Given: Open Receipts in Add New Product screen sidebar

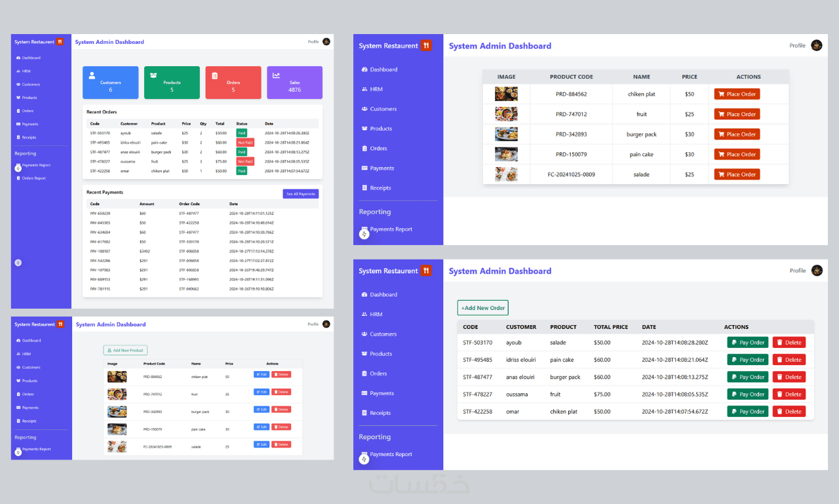Looking at the screenshot, I should (x=26, y=421).
